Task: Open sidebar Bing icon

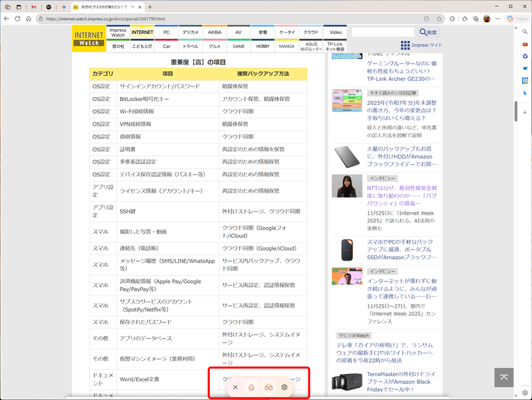Action: 525,92
